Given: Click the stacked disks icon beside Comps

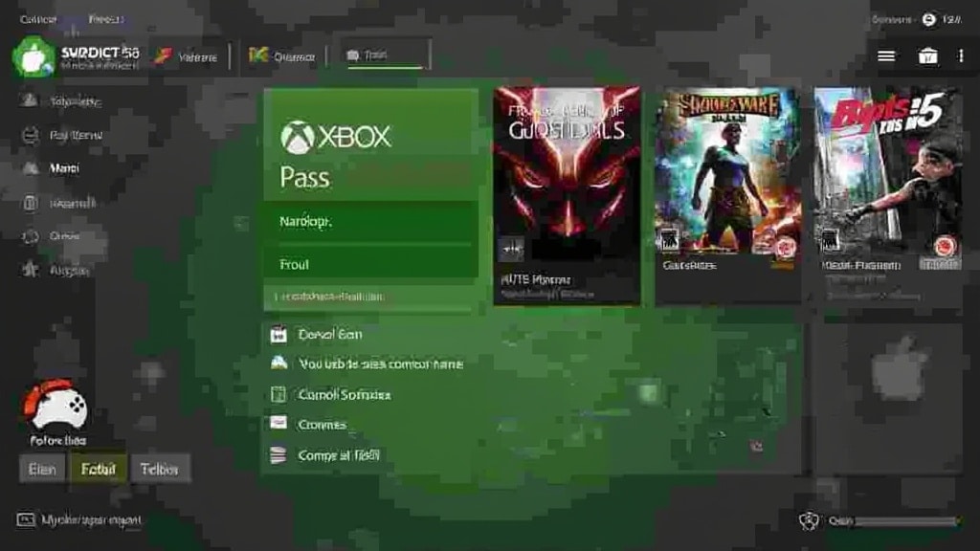Looking at the screenshot, I should click(278, 454).
